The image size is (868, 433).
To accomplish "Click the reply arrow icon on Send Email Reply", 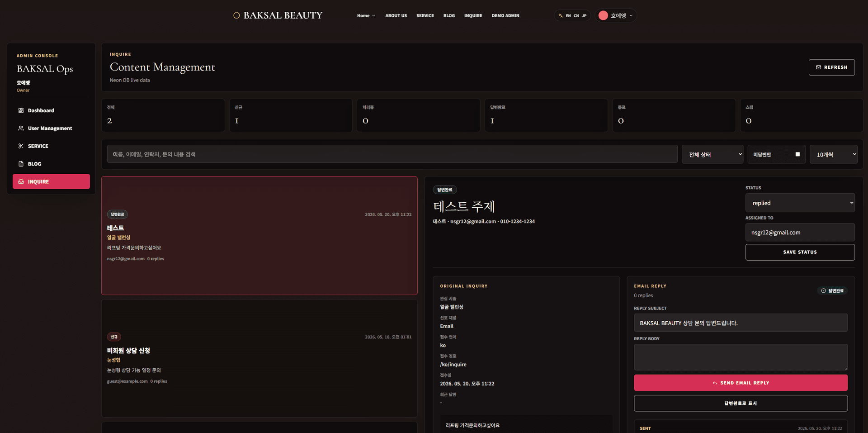I will (715, 383).
